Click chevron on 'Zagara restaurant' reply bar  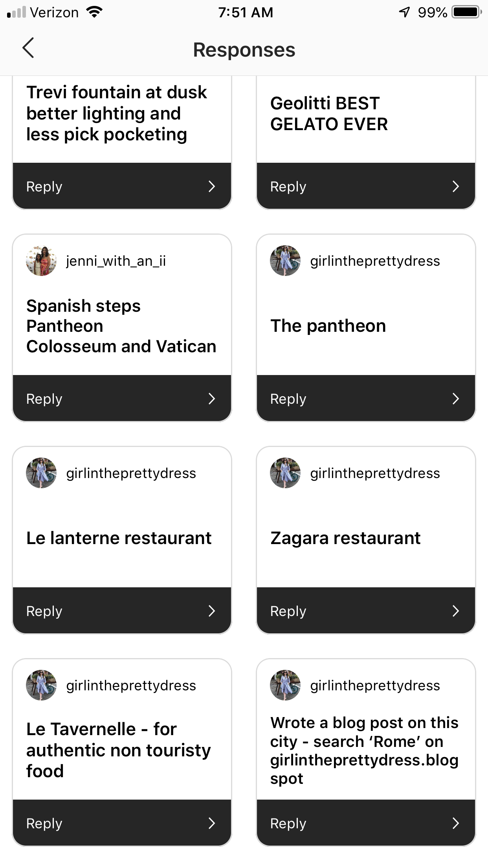click(x=456, y=611)
